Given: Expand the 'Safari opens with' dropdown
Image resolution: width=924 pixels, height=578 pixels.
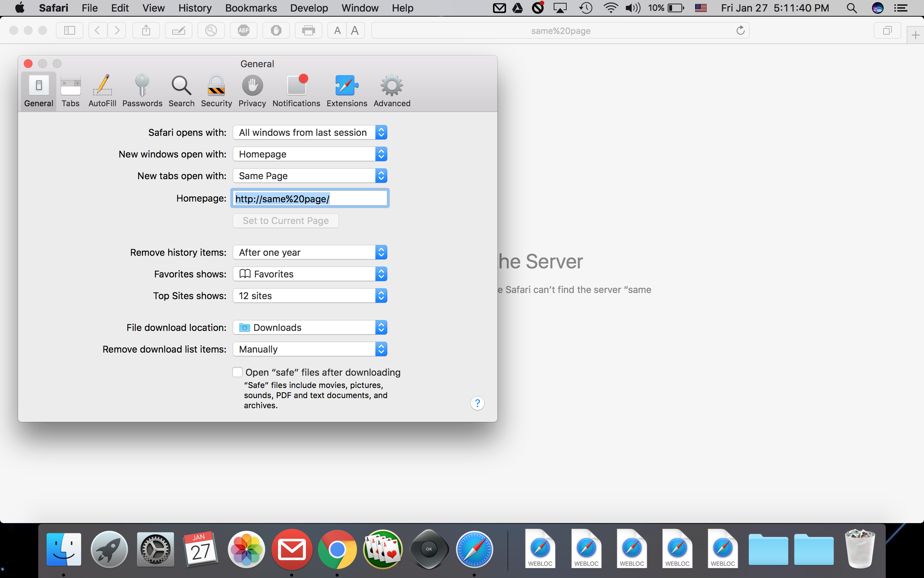Looking at the screenshot, I should [x=310, y=132].
